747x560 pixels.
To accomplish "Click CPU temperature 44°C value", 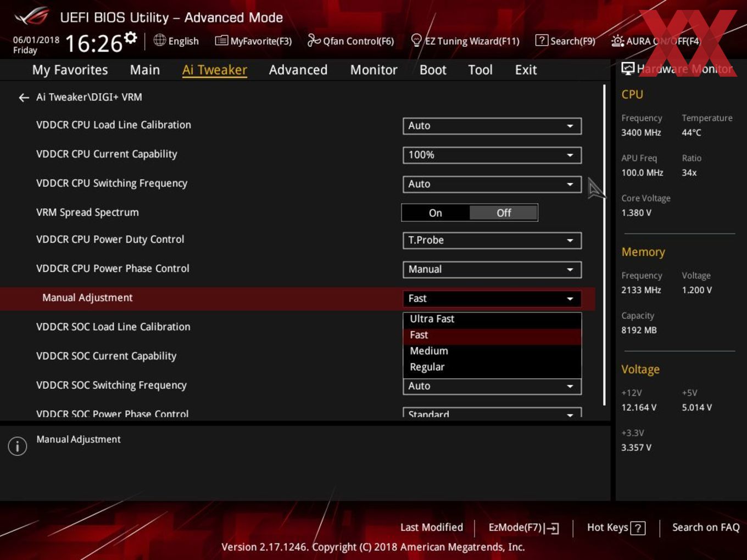I will (x=692, y=132).
